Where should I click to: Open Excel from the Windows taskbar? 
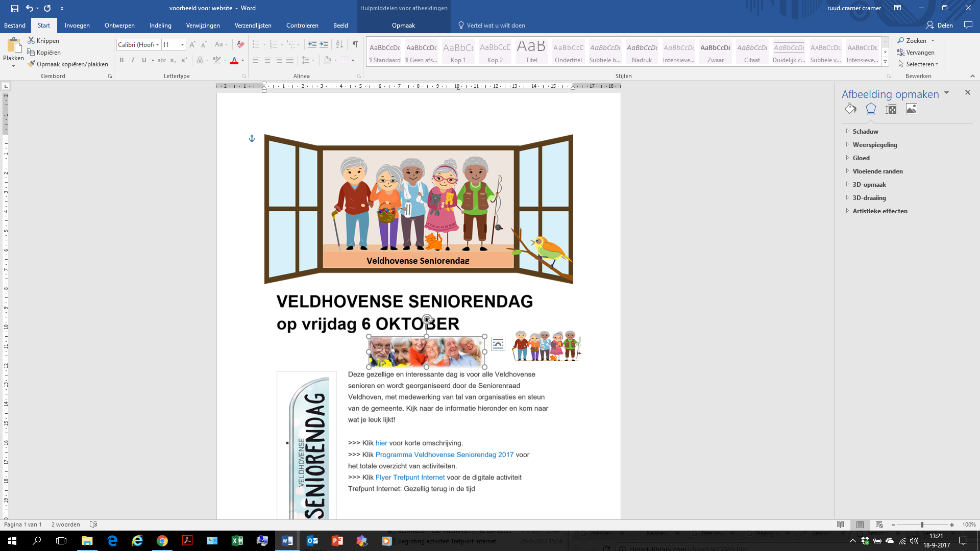(x=237, y=541)
